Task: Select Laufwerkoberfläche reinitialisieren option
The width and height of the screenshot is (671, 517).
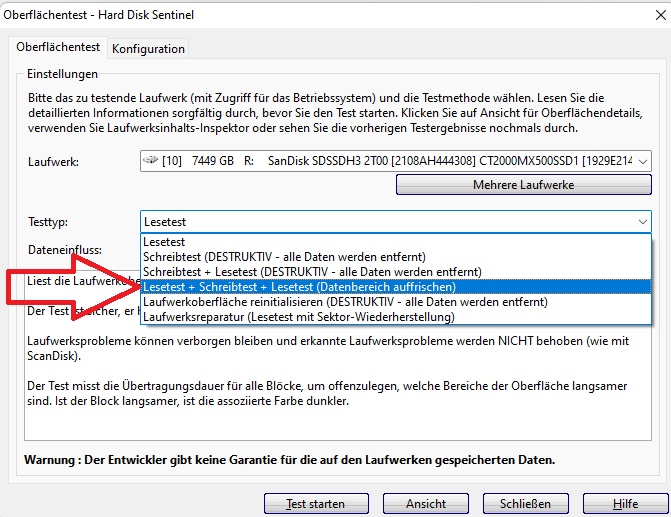Action: pyautogui.click(x=396, y=302)
